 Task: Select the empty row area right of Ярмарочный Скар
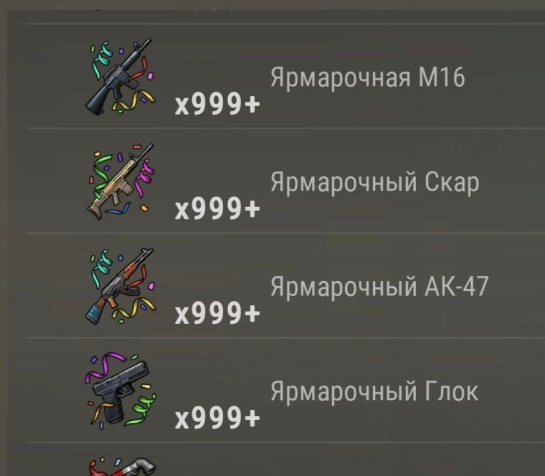512,181
